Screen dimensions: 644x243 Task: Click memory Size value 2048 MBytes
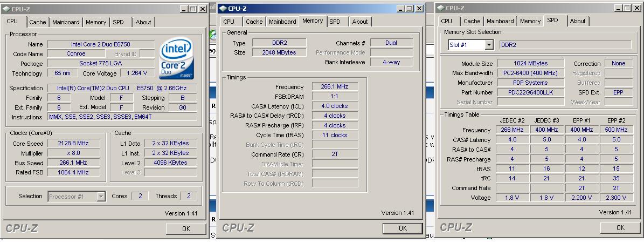pyautogui.click(x=279, y=52)
